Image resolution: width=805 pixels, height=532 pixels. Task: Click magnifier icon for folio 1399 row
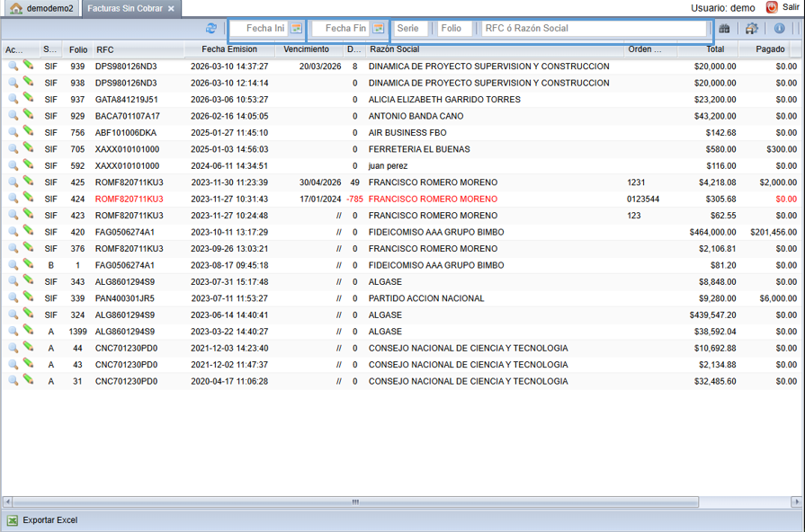(13, 332)
